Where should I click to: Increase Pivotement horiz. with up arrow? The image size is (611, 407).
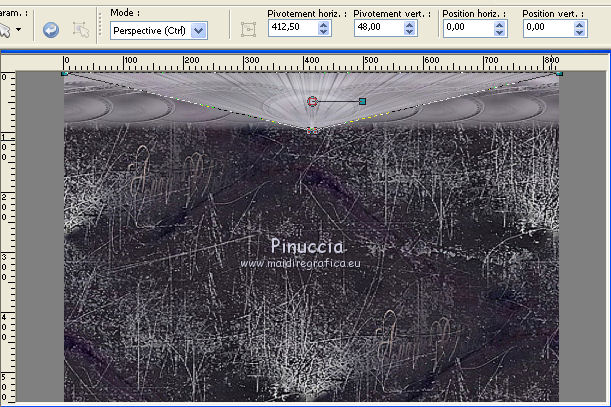tap(324, 25)
